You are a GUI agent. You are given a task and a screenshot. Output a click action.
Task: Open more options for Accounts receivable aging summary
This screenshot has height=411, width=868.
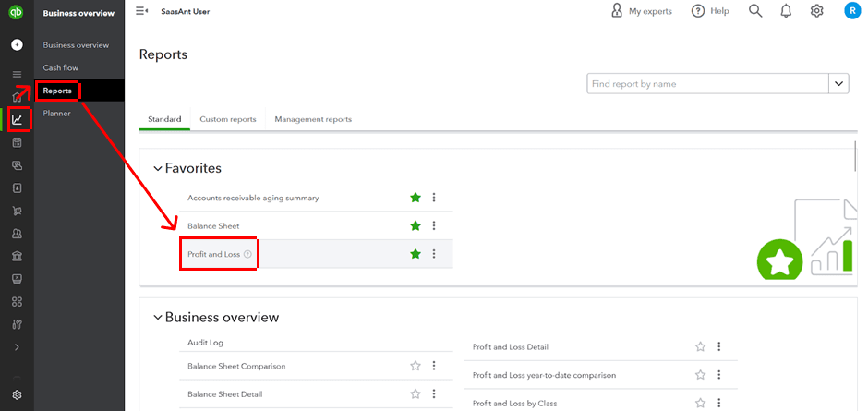click(434, 198)
